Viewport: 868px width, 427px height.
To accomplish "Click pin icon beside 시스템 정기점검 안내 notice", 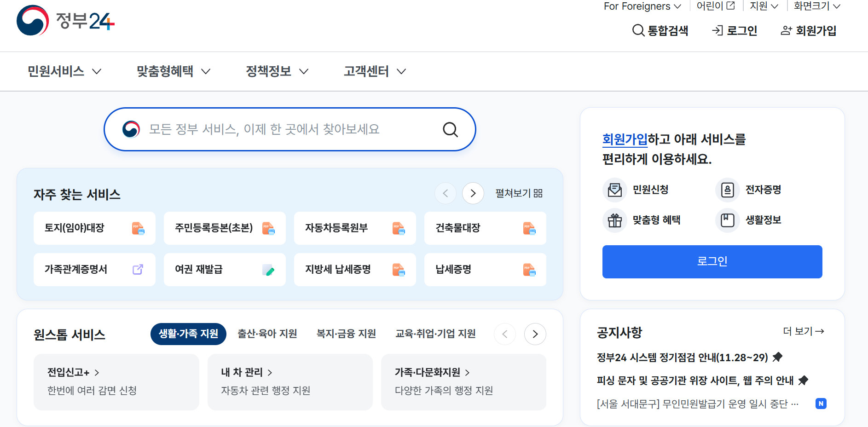I will [x=777, y=357].
